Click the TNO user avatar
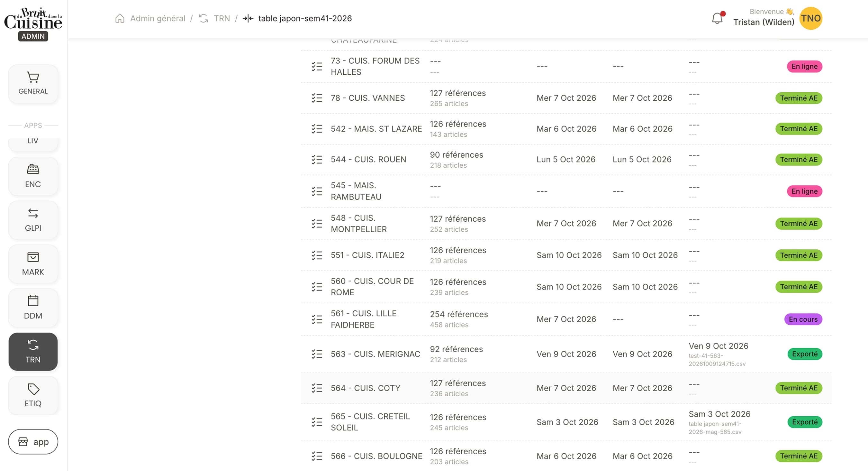Screen dimensions: 868x471 coord(811,18)
